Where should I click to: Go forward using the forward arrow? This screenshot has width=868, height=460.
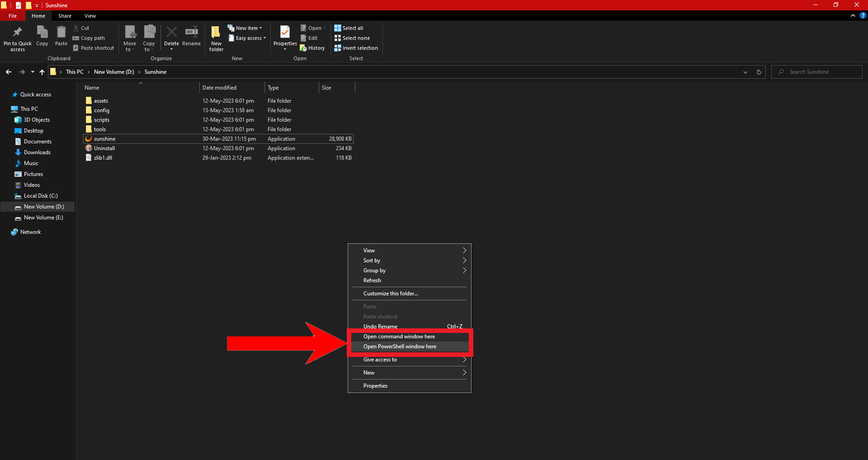[x=22, y=72]
